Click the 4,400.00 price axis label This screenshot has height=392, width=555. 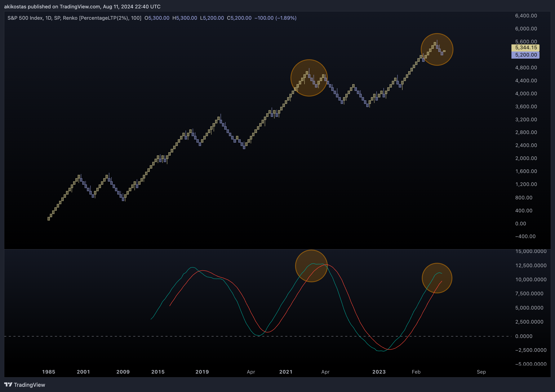click(x=526, y=81)
